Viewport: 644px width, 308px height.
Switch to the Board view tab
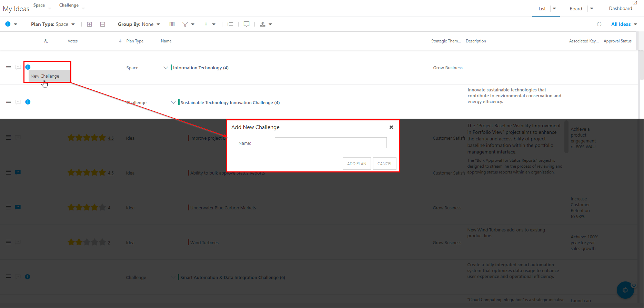576,9
